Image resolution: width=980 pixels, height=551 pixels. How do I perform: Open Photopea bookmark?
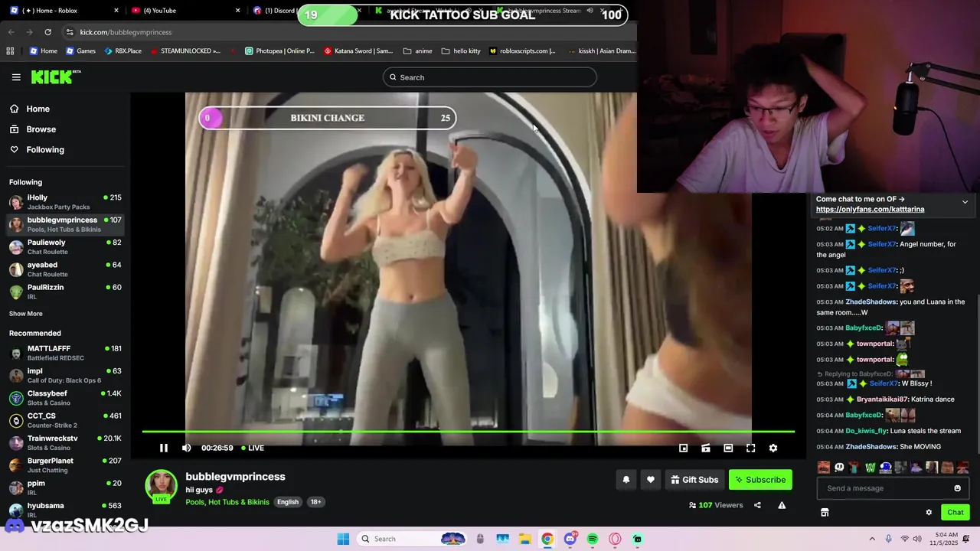pyautogui.click(x=279, y=51)
